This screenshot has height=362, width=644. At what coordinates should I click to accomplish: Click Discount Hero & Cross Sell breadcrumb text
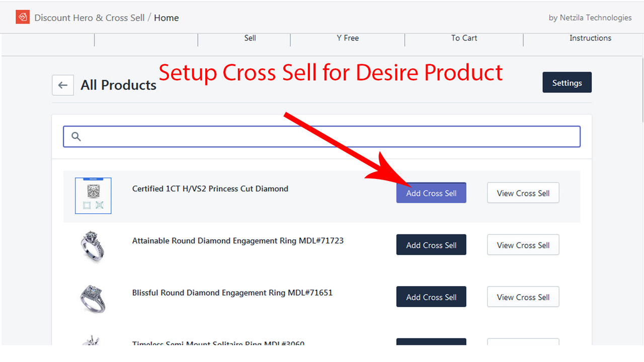tap(91, 17)
